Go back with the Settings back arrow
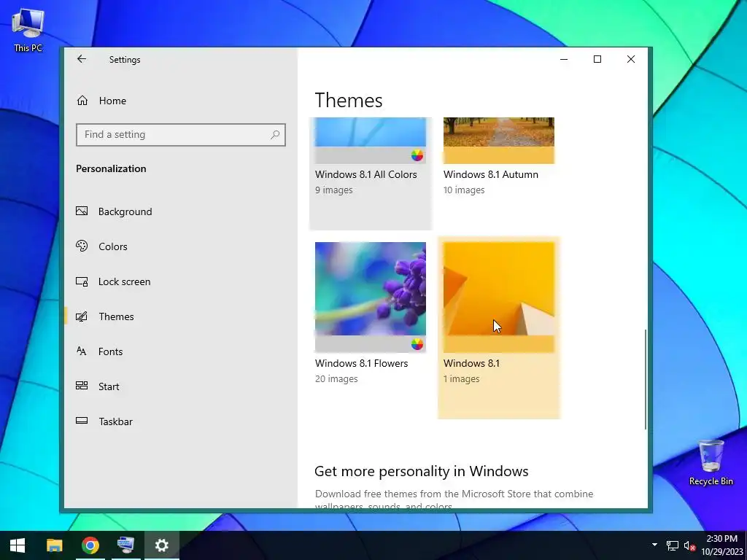747x560 pixels. (x=82, y=59)
